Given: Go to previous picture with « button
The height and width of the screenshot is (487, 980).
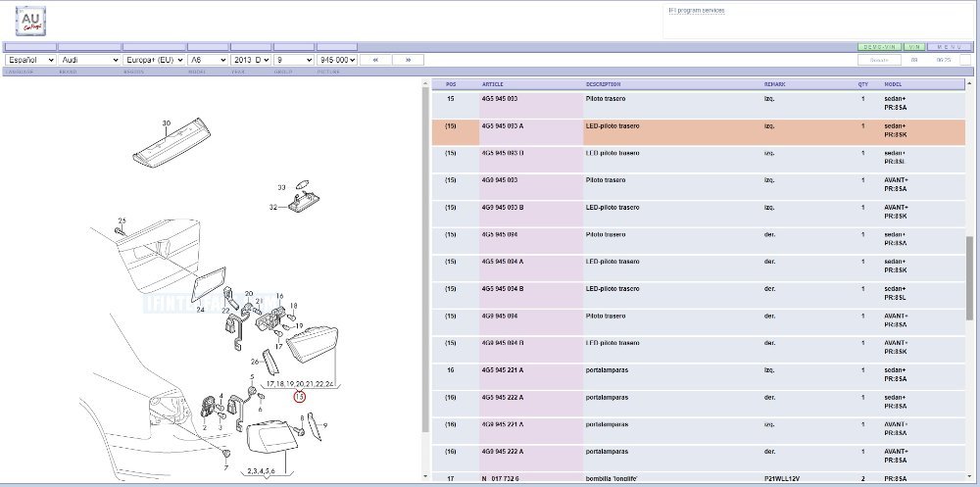Looking at the screenshot, I should point(375,60).
